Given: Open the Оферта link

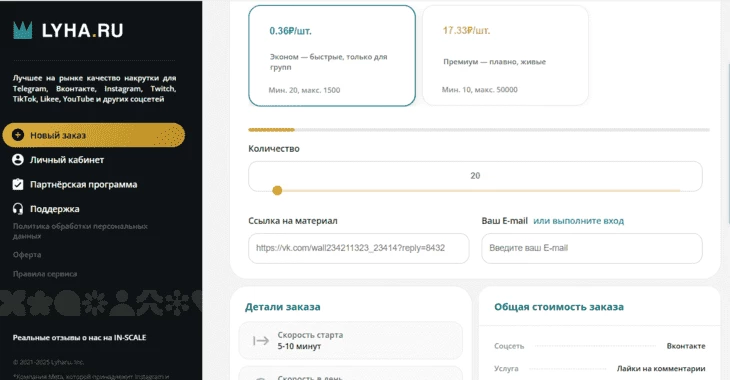Looking at the screenshot, I should [27, 255].
